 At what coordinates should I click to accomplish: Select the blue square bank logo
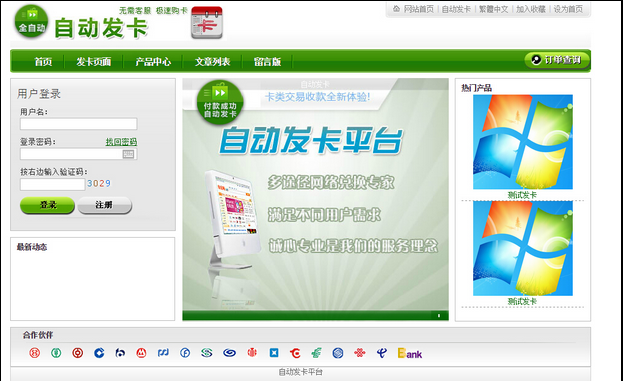pos(274,352)
